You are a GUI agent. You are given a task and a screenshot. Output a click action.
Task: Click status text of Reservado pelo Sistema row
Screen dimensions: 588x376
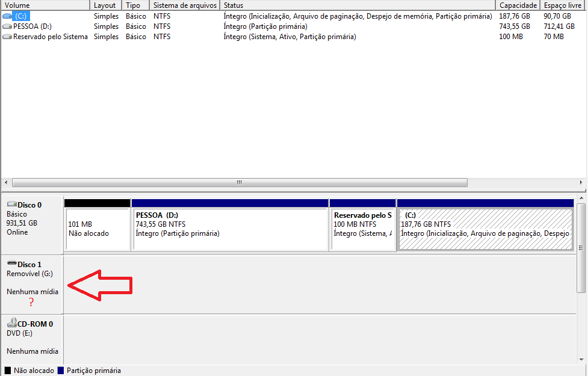(x=289, y=37)
